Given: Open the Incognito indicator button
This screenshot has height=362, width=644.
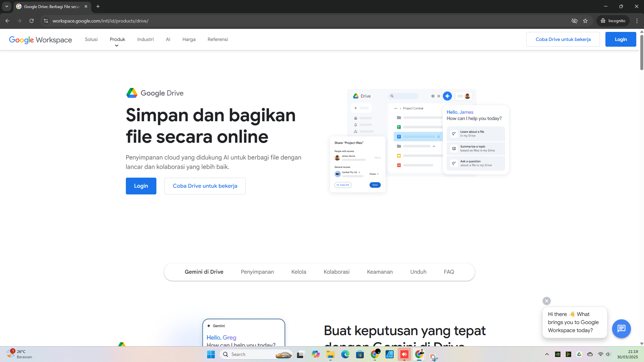Looking at the screenshot, I should click(x=613, y=21).
